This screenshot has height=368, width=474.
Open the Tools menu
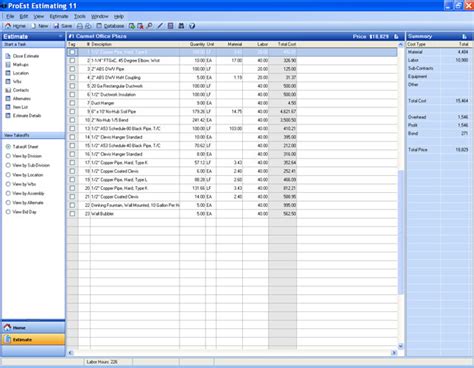click(x=80, y=16)
